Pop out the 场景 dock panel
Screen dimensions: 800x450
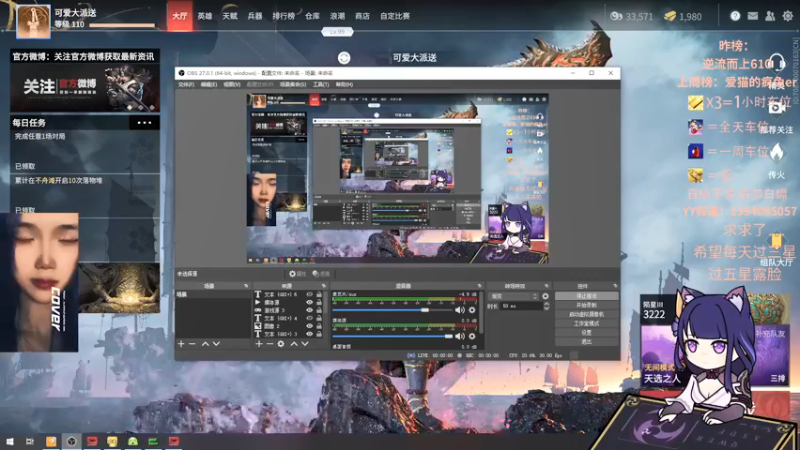click(246, 286)
